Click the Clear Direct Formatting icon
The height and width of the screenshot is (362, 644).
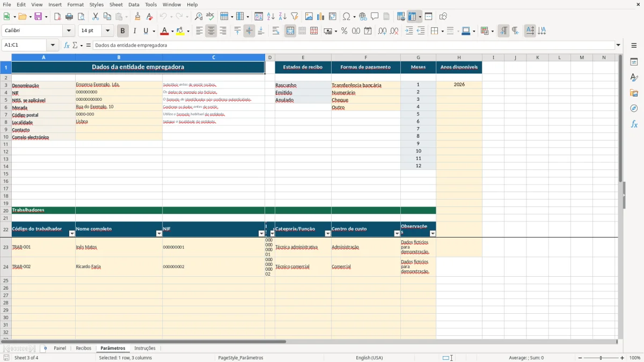click(150, 17)
